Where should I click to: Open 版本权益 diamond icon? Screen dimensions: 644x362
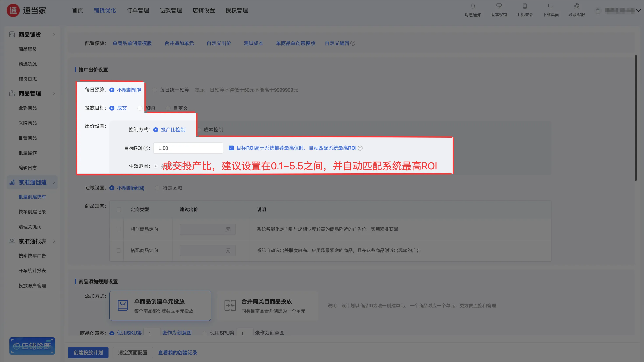click(498, 6)
